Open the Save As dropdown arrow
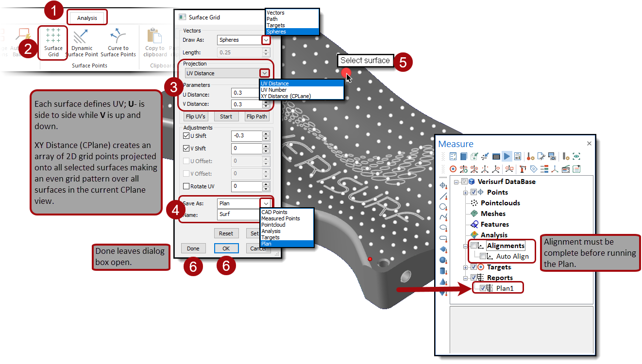 (x=266, y=203)
